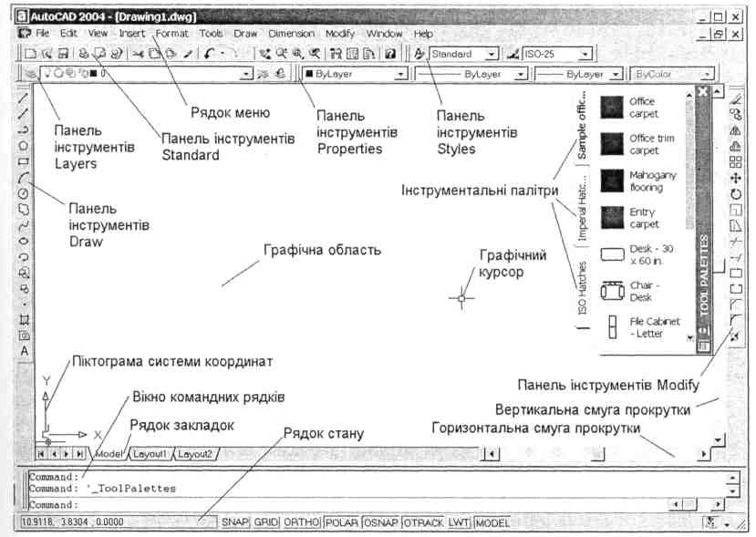Select the Rotate tool in Modify toolbar

735,194
